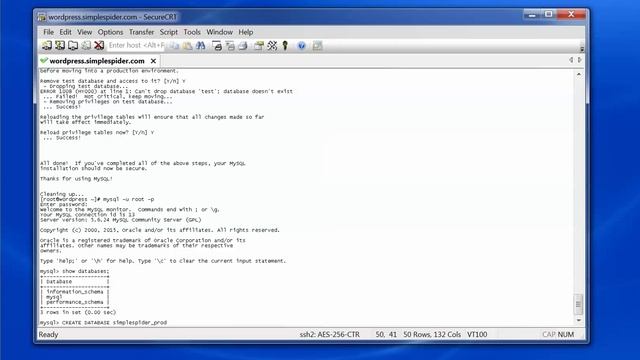The width and height of the screenshot is (640, 360).
Task: Click the 'Cleaning up...' line
Action: (x=61, y=194)
